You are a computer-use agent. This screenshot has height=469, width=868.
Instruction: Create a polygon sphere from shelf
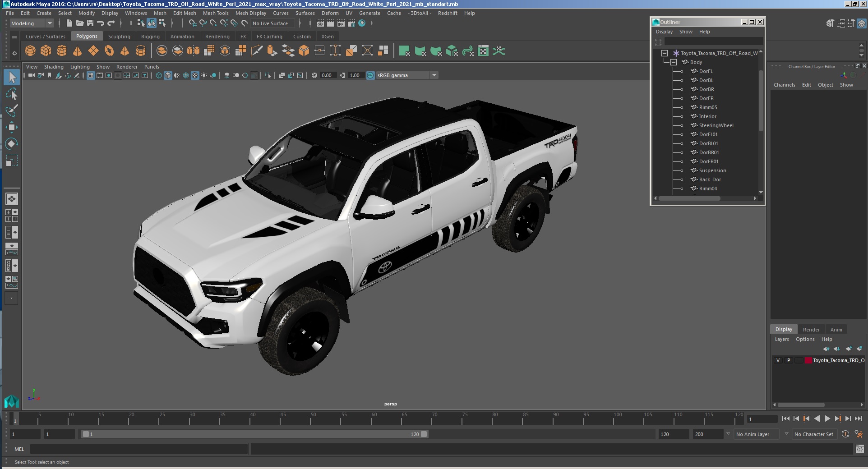coord(30,51)
